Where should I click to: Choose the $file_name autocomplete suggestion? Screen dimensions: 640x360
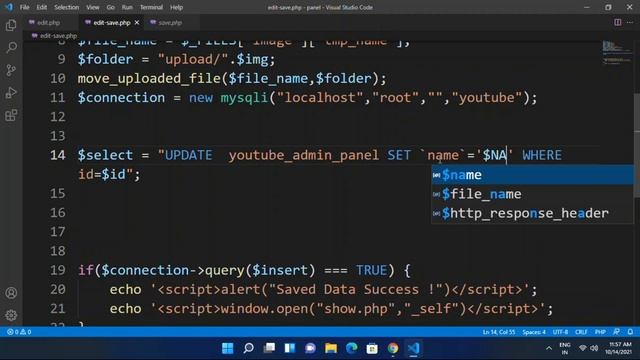click(x=532, y=194)
